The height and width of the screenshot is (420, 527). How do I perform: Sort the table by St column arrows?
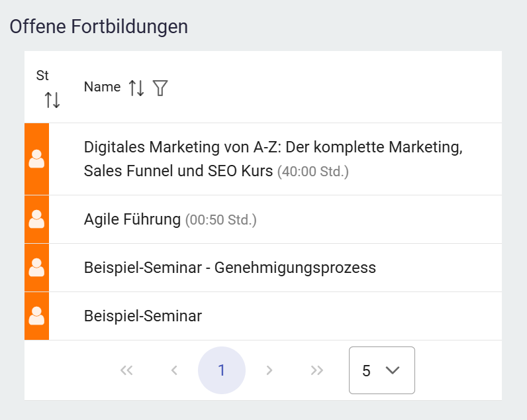[x=52, y=100]
